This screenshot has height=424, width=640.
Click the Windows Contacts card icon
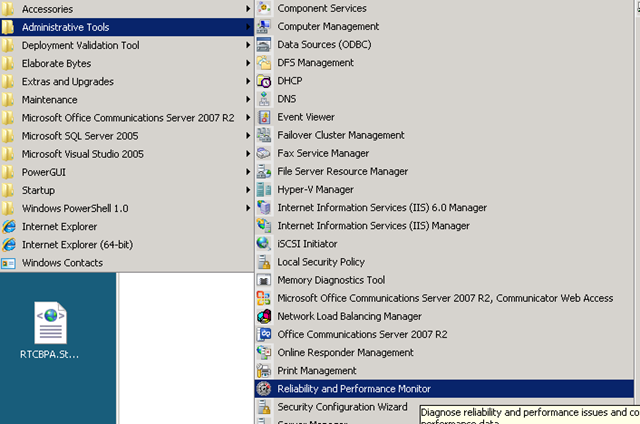(9, 263)
